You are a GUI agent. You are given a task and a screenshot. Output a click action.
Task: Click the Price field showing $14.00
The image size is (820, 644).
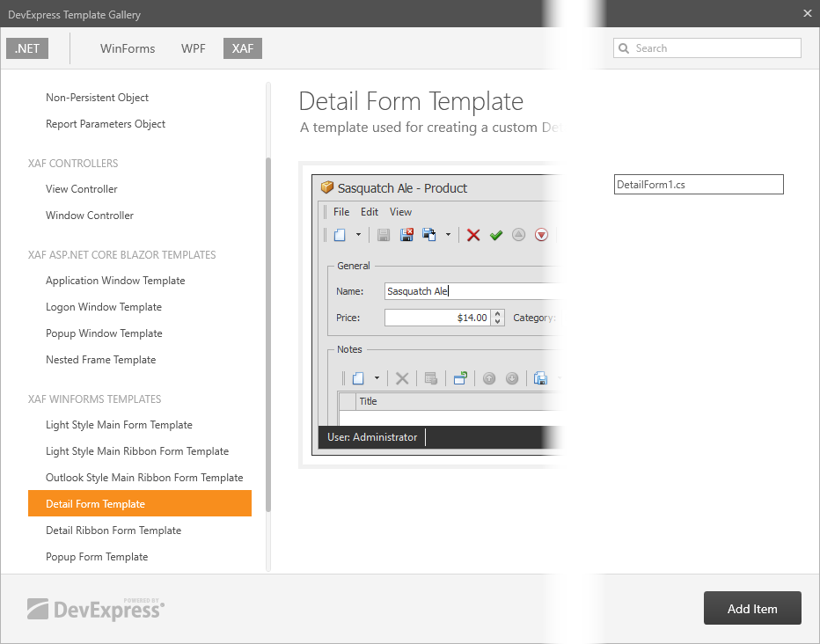[x=438, y=318]
